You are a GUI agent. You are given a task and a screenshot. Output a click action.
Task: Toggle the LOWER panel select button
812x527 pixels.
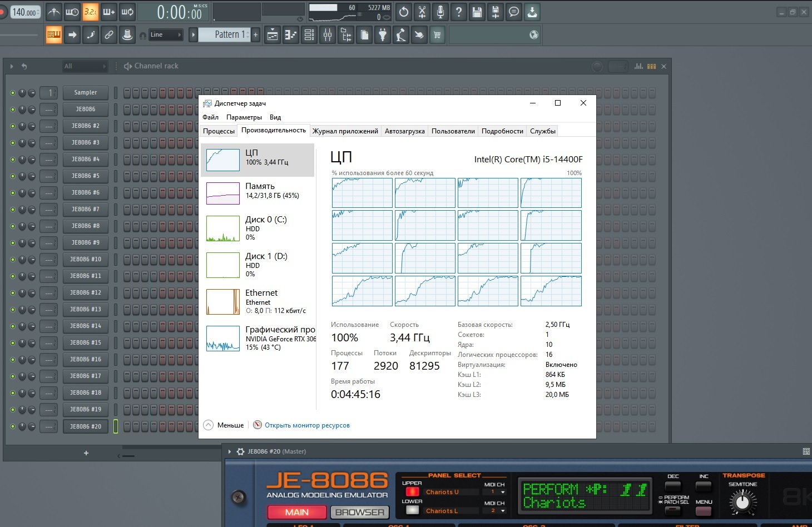412,510
